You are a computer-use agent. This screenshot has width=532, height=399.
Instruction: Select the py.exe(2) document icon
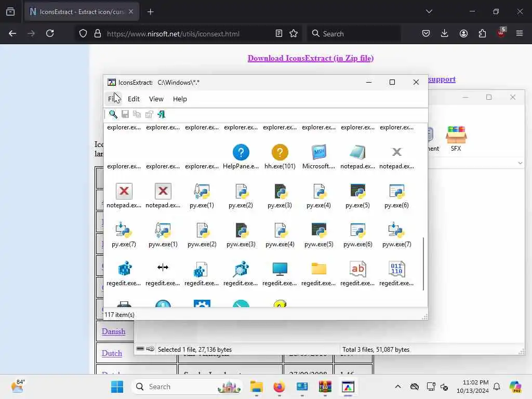[241, 191]
